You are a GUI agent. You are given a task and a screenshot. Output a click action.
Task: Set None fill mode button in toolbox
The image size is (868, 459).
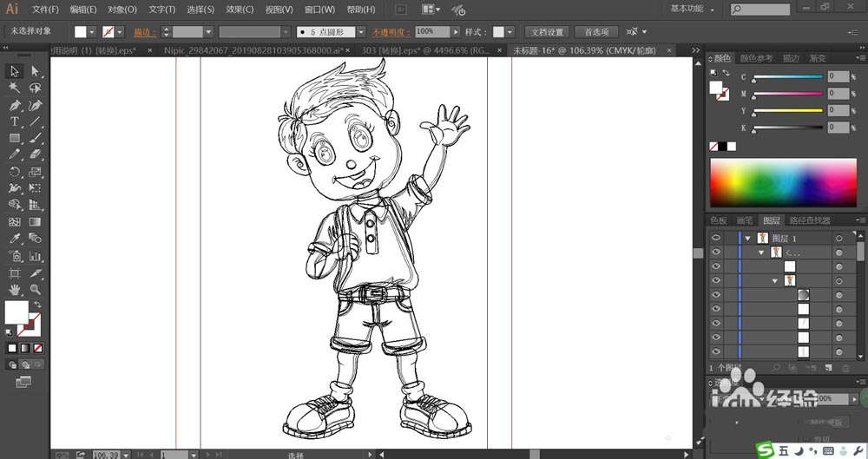[x=38, y=348]
